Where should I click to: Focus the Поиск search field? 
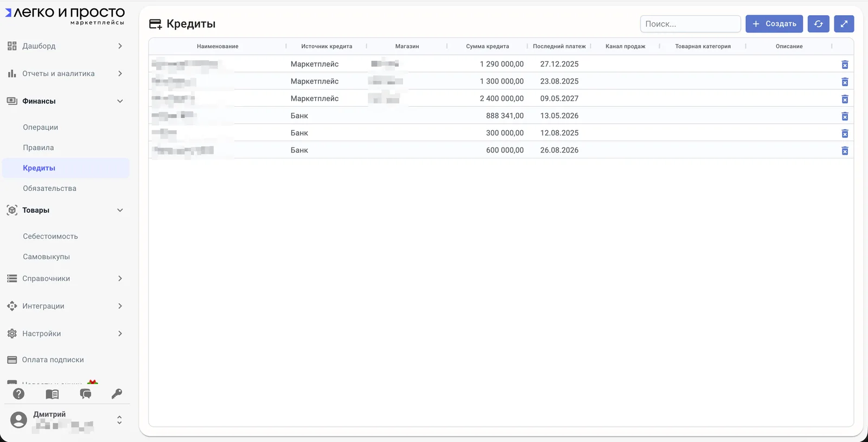click(x=691, y=24)
